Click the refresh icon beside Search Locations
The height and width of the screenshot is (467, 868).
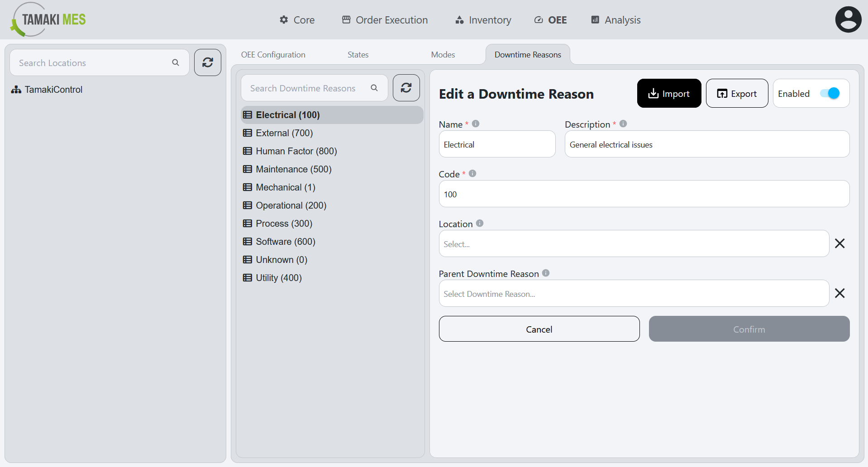tap(207, 62)
